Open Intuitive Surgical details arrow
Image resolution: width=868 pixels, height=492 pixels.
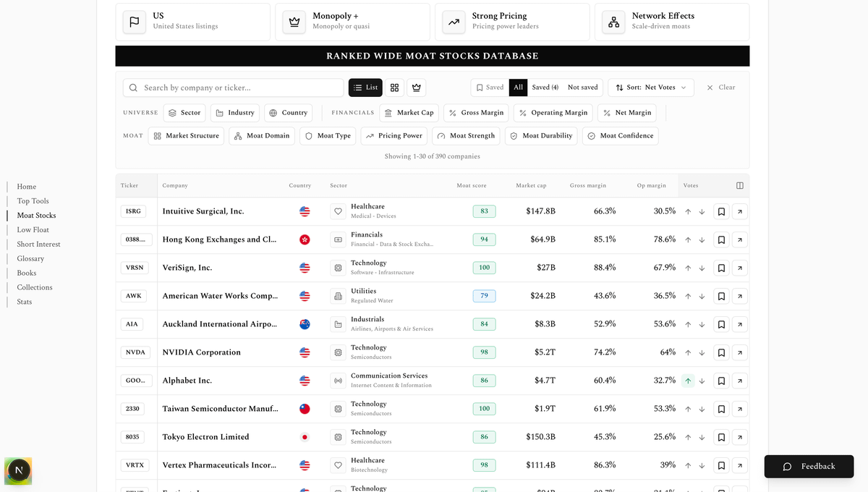point(740,211)
